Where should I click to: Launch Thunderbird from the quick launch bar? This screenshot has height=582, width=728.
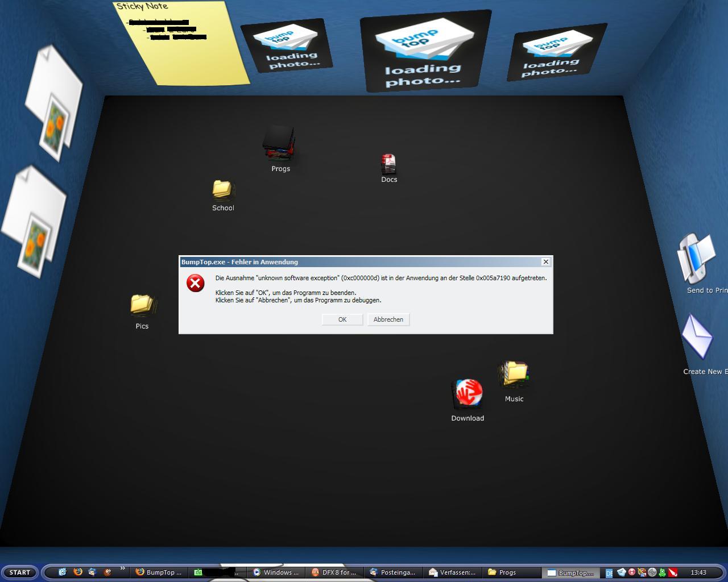coord(92,572)
